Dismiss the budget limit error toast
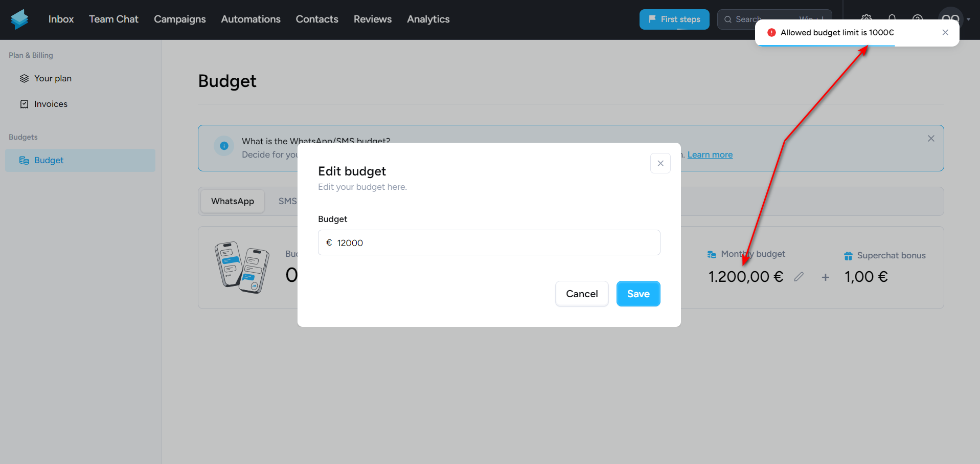The image size is (980, 464). tap(945, 32)
